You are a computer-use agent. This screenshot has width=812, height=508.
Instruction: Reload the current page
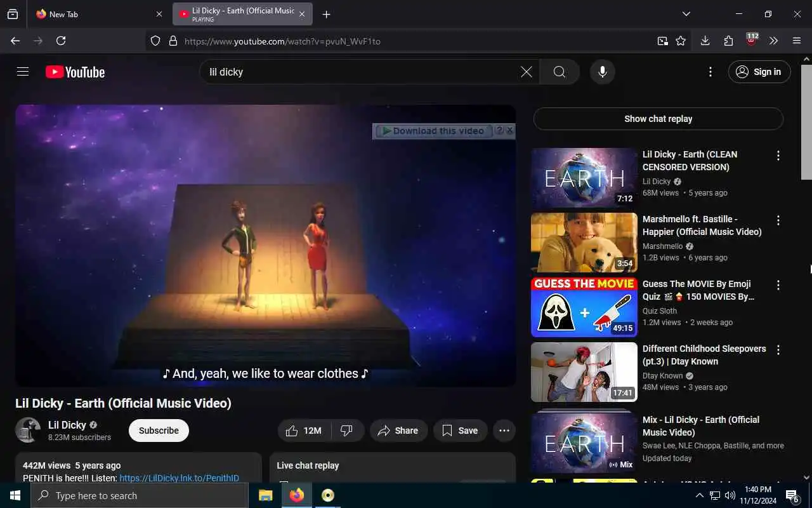click(61, 41)
